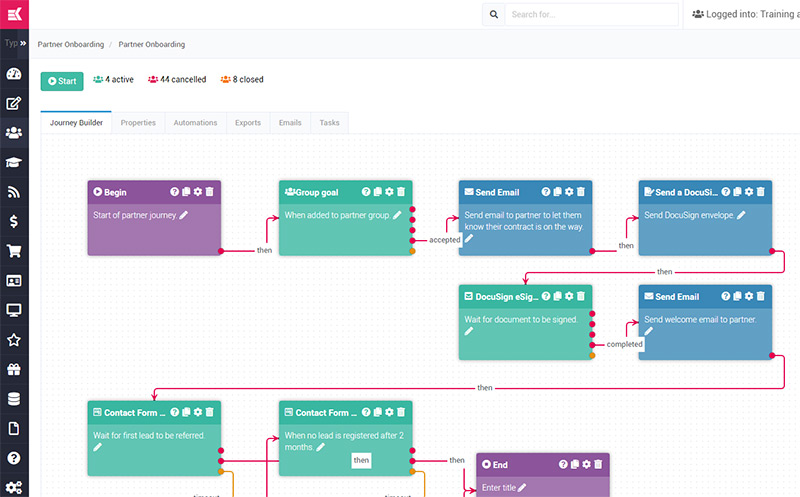
Task: Click the search field in header
Action: pyautogui.click(x=591, y=14)
